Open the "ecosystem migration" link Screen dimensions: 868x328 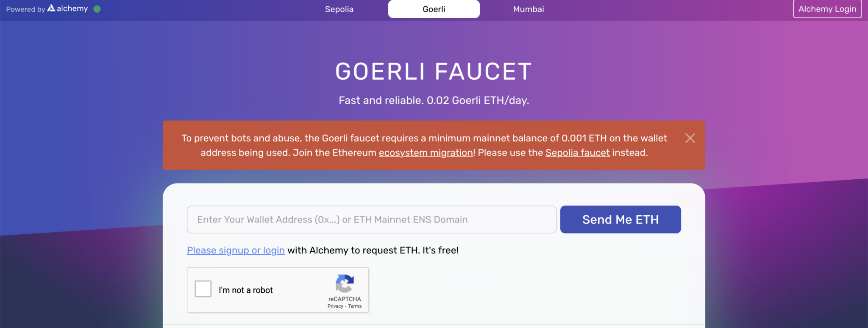click(426, 153)
